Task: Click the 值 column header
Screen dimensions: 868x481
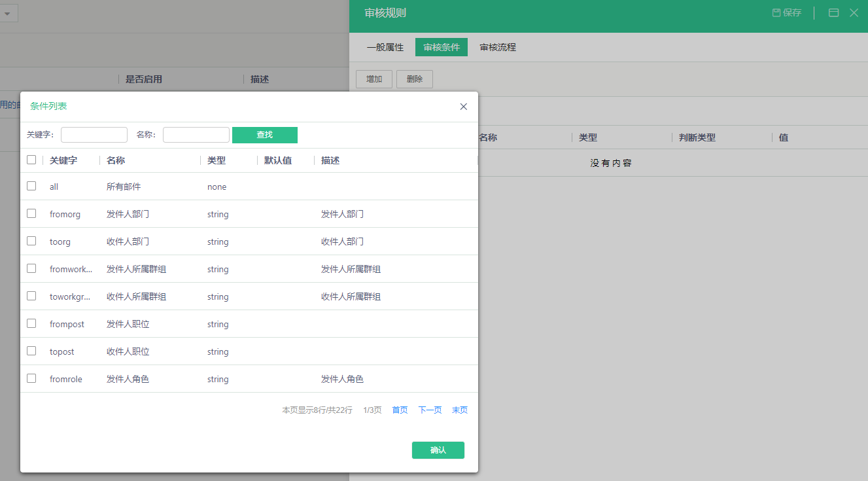Action: tap(784, 137)
